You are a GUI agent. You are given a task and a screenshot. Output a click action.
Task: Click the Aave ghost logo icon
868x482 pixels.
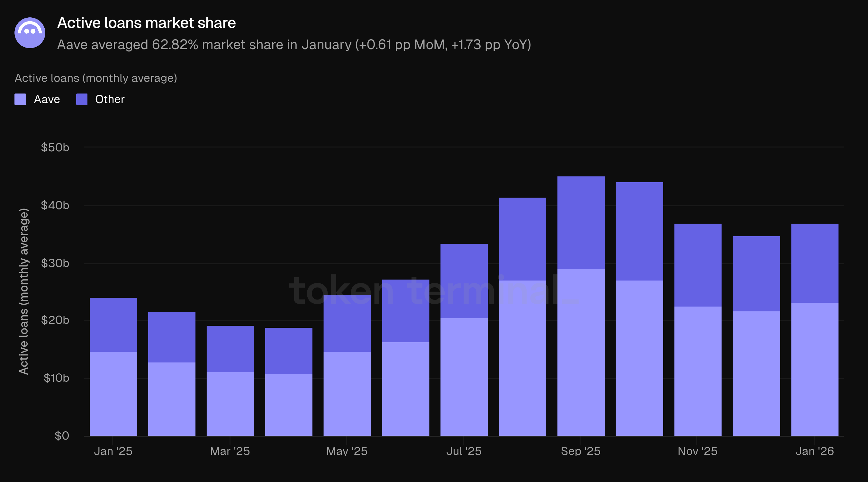30,33
